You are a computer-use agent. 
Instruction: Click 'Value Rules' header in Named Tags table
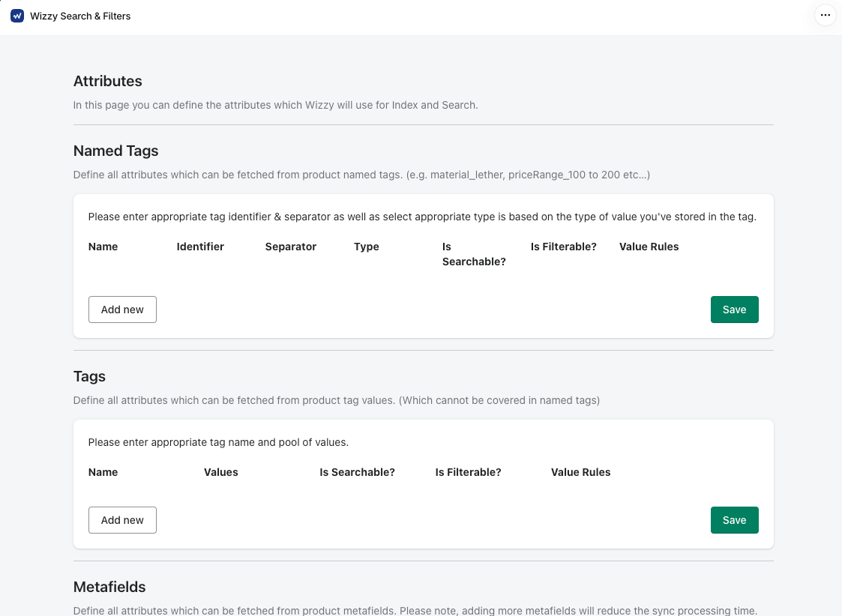(x=649, y=247)
